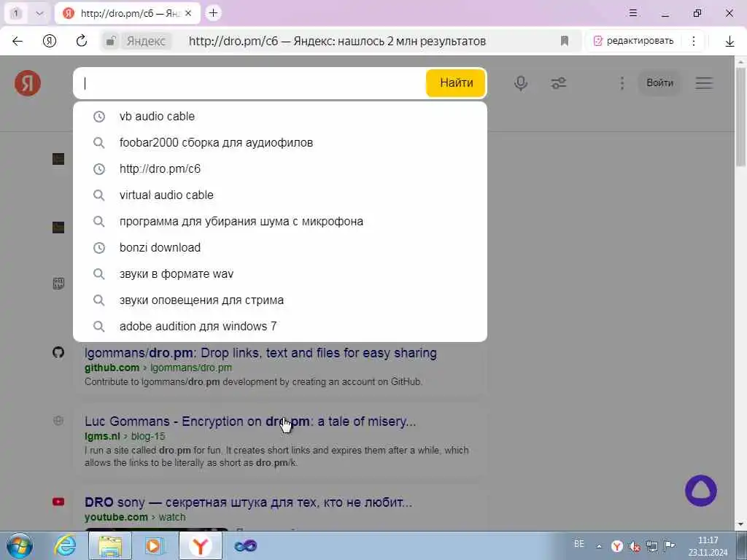Choose suggestion программа для убирания шума с микрофона
The width and height of the screenshot is (747, 560).
pos(280,221)
